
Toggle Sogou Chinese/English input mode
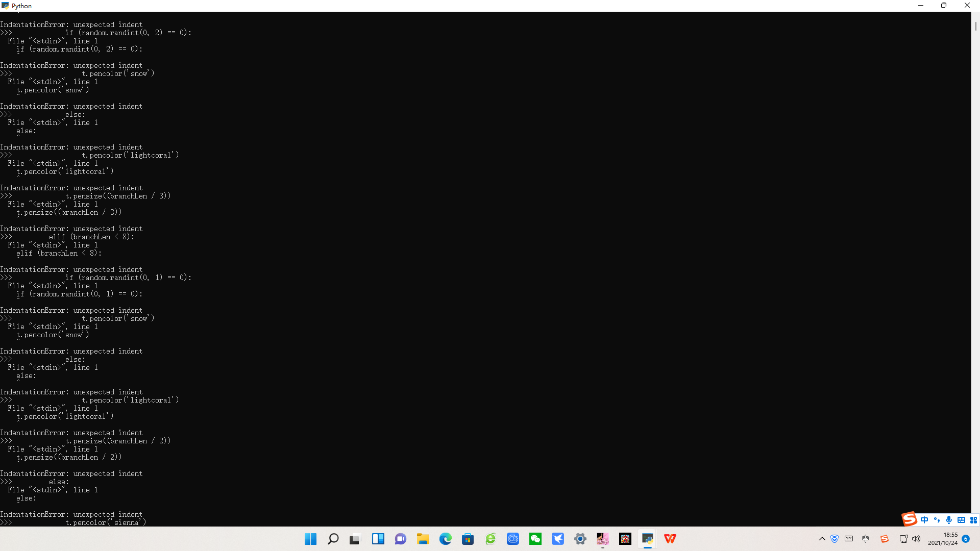[924, 520]
